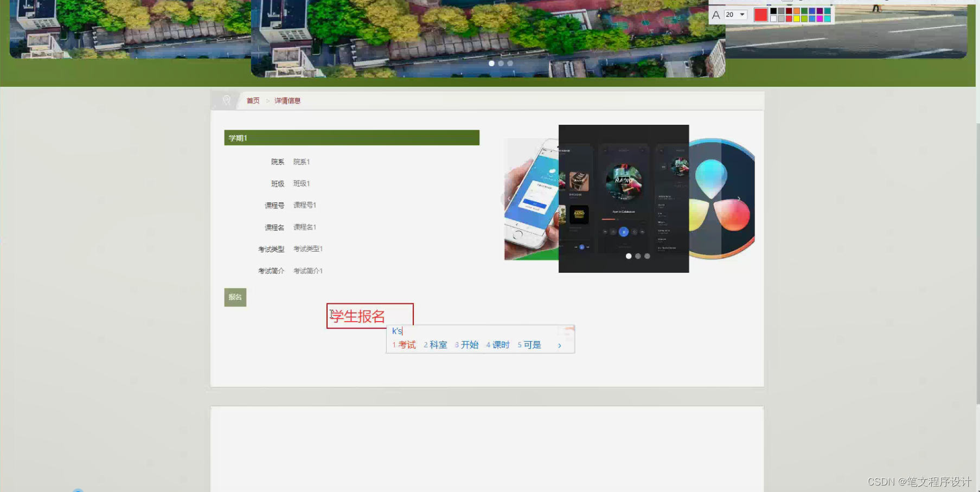
Task: Click the 详情信息 breadcrumb item
Action: tap(287, 100)
